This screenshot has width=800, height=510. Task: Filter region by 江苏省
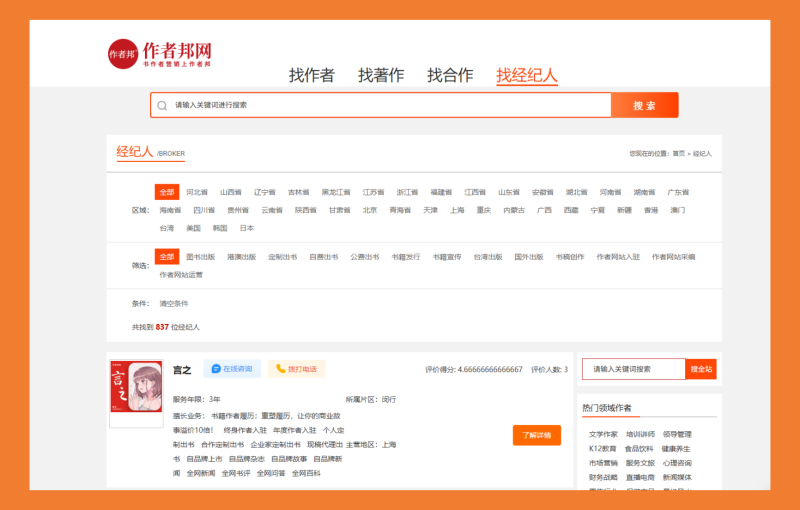[x=373, y=192]
